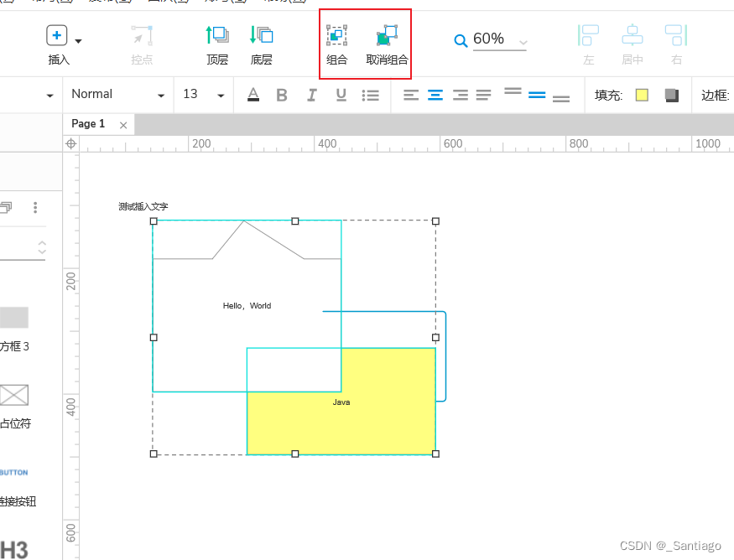Switch to the Page 1 tab
The image size is (734, 560).
(88, 124)
